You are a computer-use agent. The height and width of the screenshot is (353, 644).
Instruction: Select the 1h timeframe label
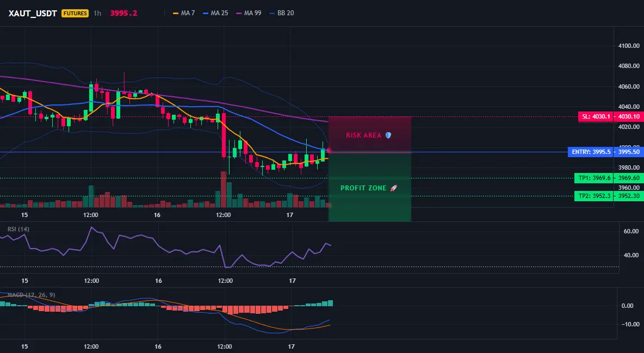tap(97, 13)
